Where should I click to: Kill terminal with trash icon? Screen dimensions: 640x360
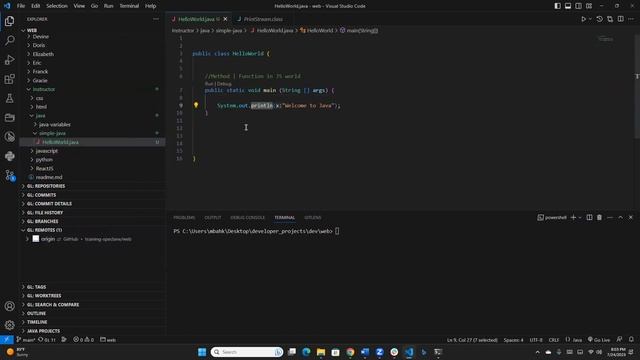(x=599, y=218)
